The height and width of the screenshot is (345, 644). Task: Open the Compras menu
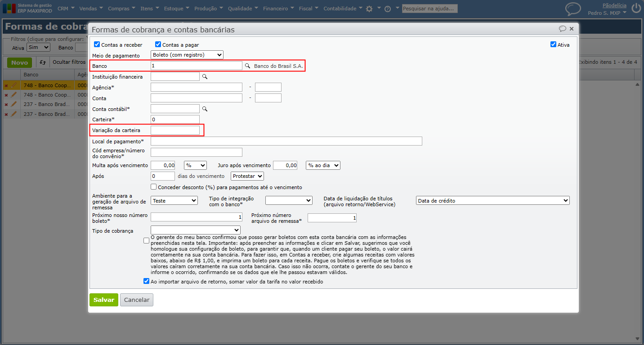click(122, 9)
